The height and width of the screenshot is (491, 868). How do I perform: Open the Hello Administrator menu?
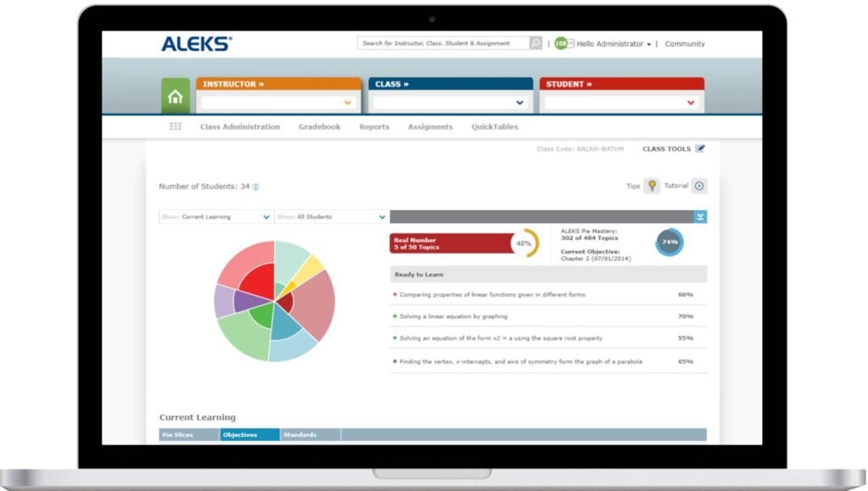[614, 44]
